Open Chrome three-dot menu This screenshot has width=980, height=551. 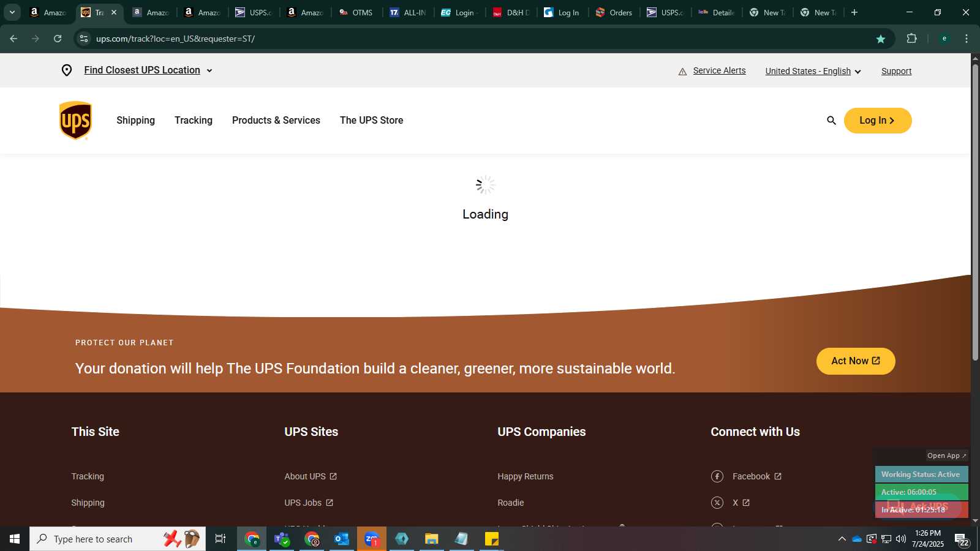tap(967, 39)
